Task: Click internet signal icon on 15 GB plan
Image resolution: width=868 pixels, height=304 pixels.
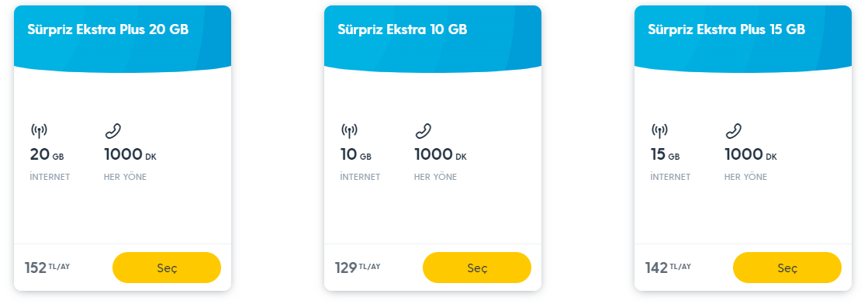Action: pyautogui.click(x=660, y=131)
